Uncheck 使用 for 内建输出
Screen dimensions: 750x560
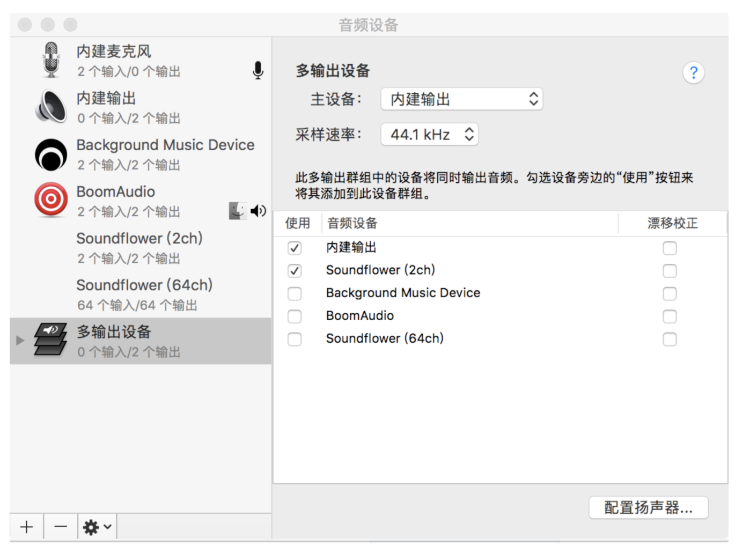click(x=295, y=248)
